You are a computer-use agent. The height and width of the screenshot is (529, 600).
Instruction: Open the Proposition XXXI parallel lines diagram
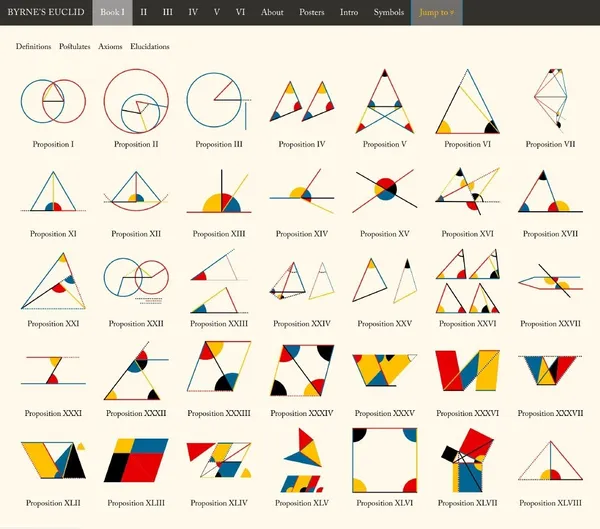point(53,370)
